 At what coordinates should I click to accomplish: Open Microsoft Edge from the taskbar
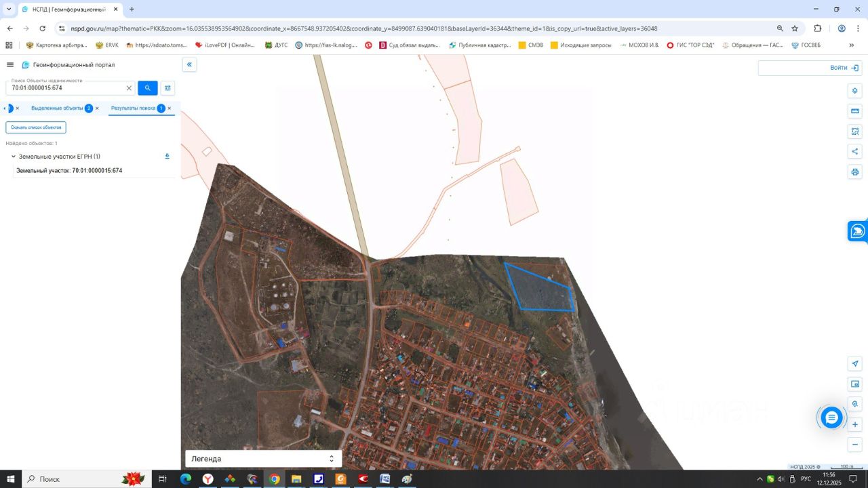point(185,479)
